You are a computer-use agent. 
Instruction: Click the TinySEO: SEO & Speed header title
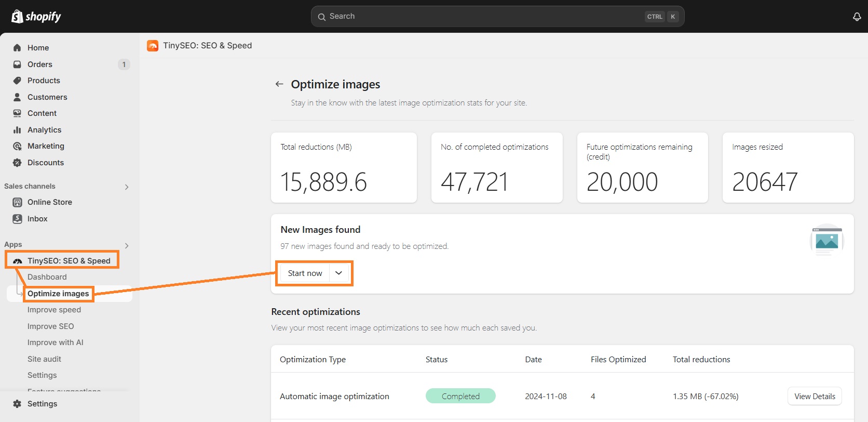click(x=208, y=46)
